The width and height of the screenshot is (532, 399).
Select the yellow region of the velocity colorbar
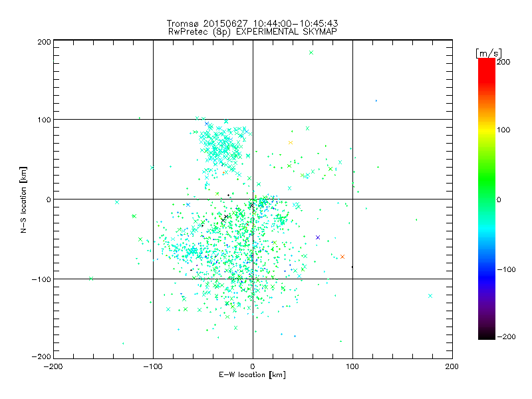tap(487, 130)
